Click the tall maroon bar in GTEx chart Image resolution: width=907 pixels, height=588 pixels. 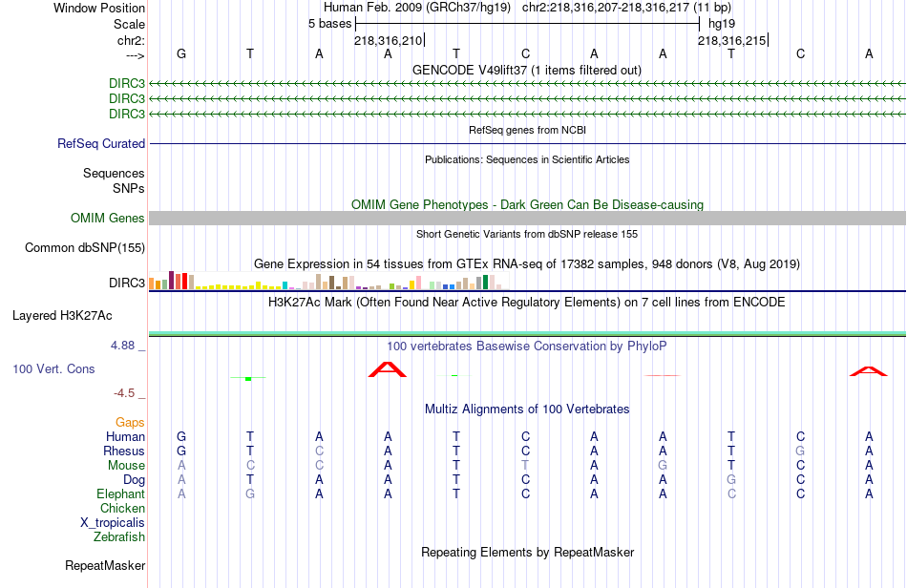click(171, 280)
